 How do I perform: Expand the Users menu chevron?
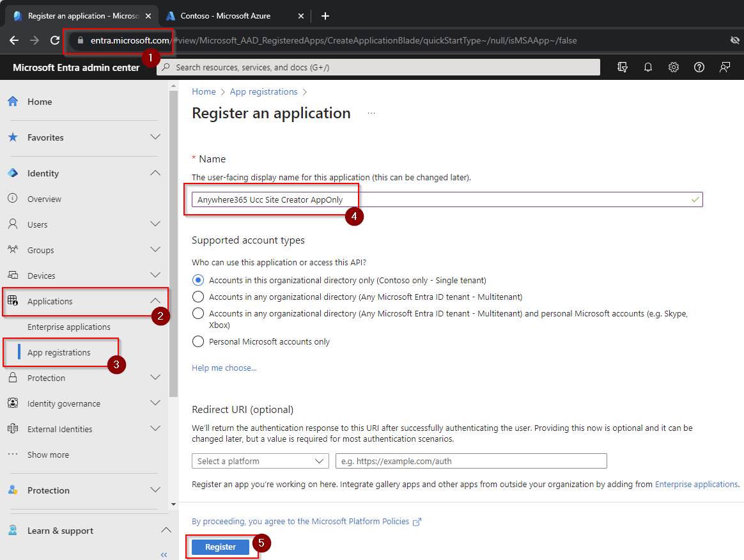coord(155,224)
